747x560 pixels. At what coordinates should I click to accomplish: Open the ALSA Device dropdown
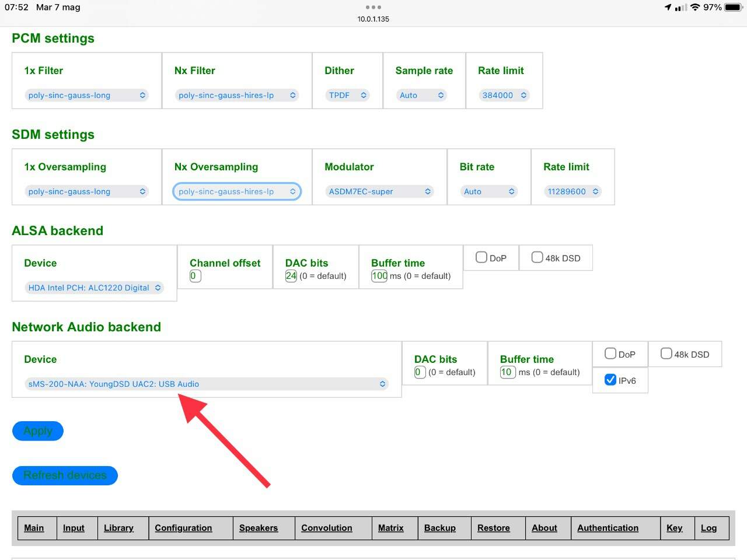click(x=94, y=288)
